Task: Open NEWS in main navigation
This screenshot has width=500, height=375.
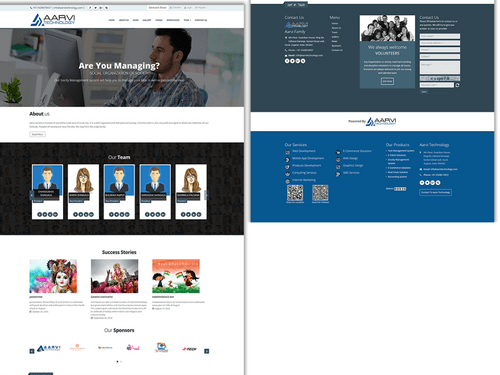Action: point(136,20)
